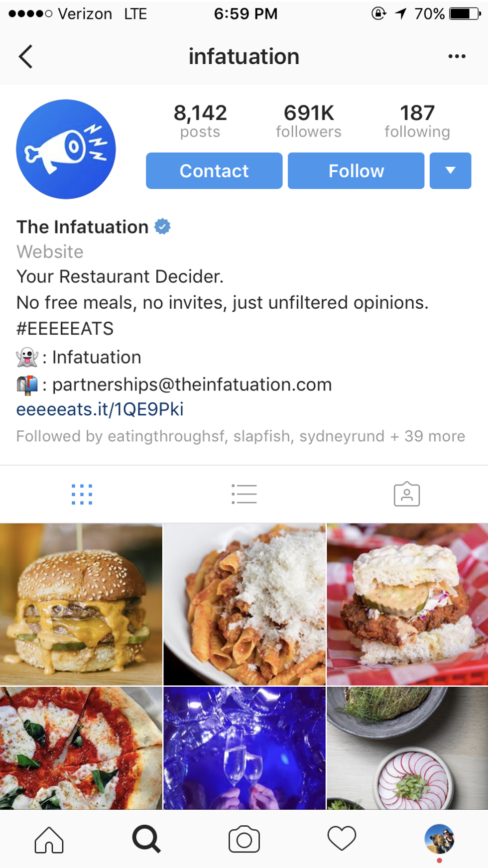488x868 pixels.
Task: View the 187 following list
Action: [x=417, y=121]
